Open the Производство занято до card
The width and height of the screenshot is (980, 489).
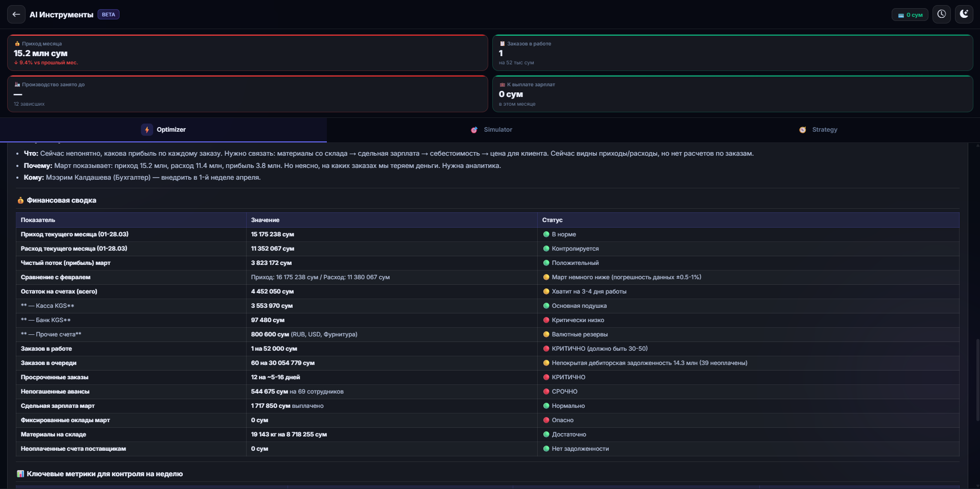click(x=248, y=94)
